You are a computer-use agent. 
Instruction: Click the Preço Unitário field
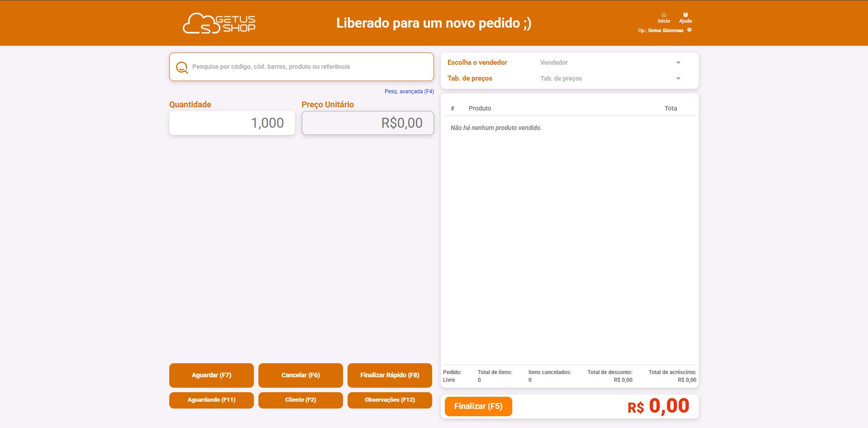coord(367,123)
